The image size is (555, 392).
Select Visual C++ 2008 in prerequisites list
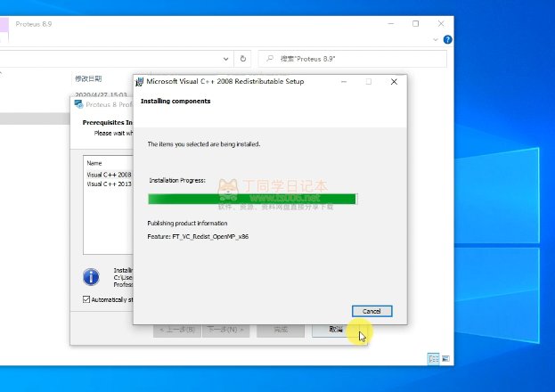110,175
